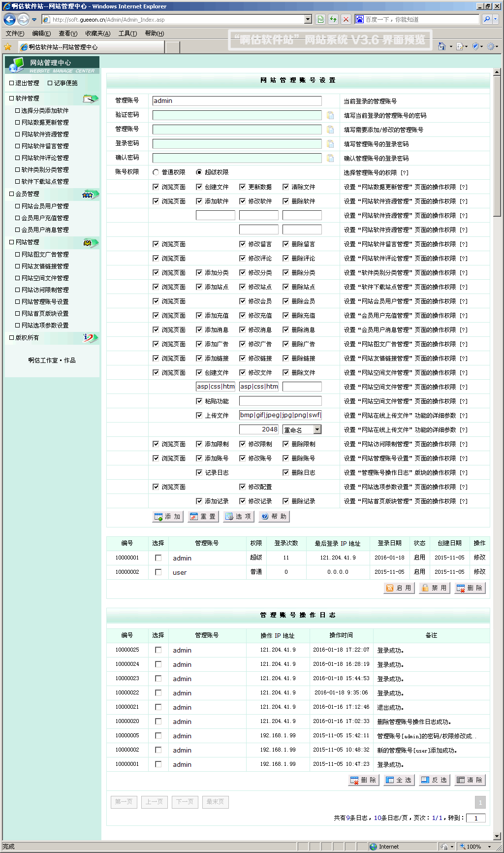Click the 添加 button under permissions form

point(168,517)
